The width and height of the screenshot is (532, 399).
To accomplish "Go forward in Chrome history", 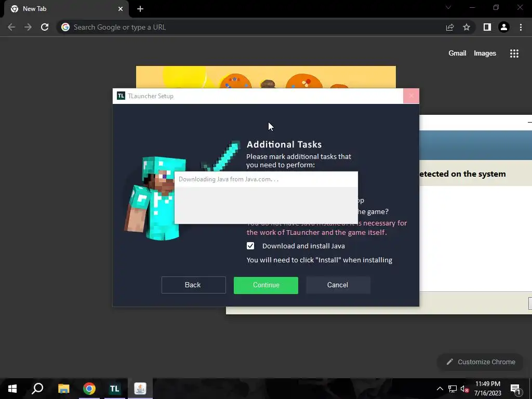I will pos(28,27).
